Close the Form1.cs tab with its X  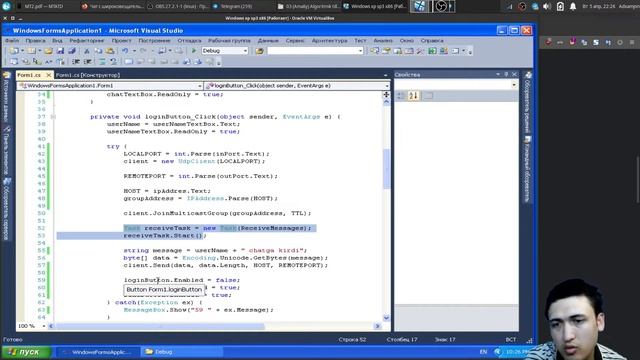(x=49, y=75)
